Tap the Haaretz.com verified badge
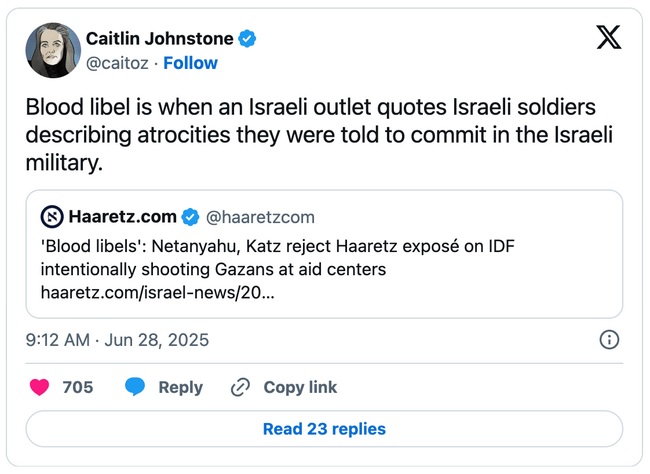Screen dimensions: 650x474 pyautogui.click(x=190, y=217)
